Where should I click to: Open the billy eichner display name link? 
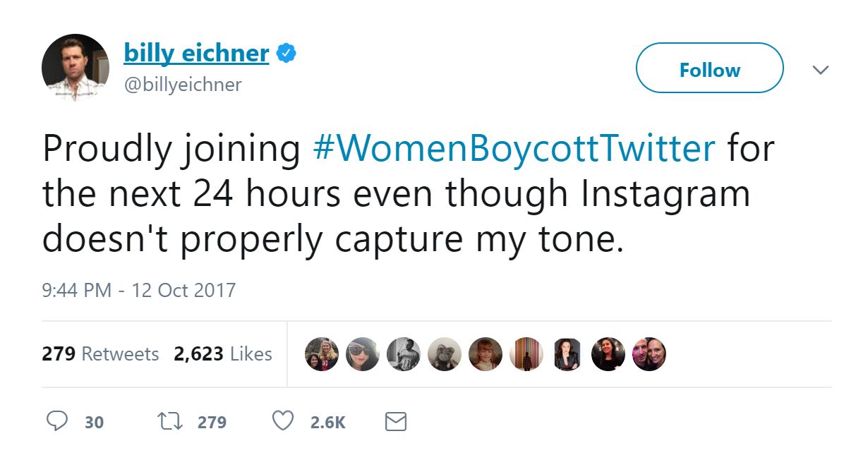196,53
